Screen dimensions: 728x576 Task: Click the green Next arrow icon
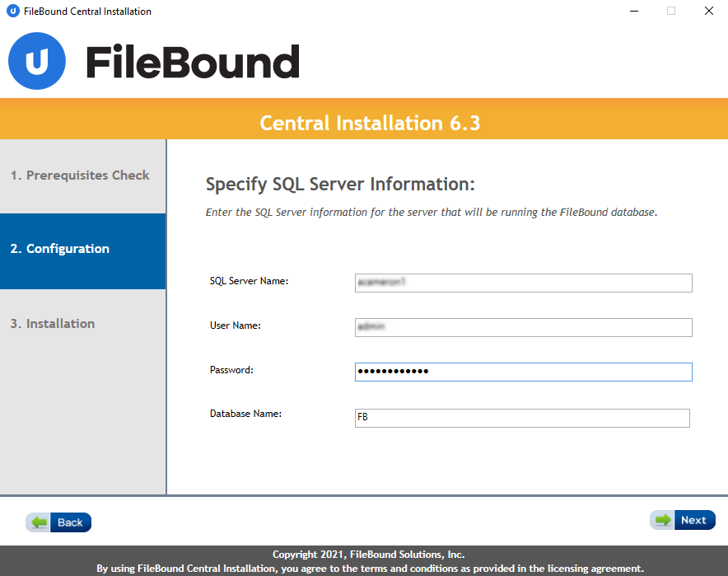pos(662,520)
